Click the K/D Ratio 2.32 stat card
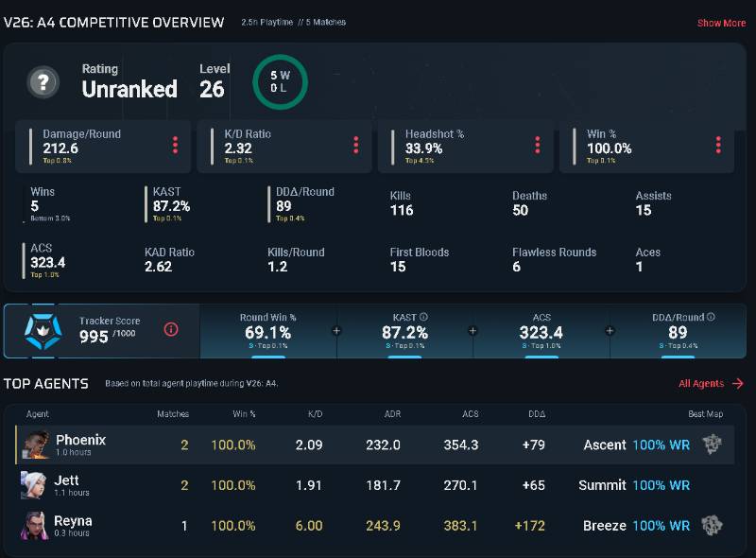This screenshot has height=558, width=756. click(284, 147)
